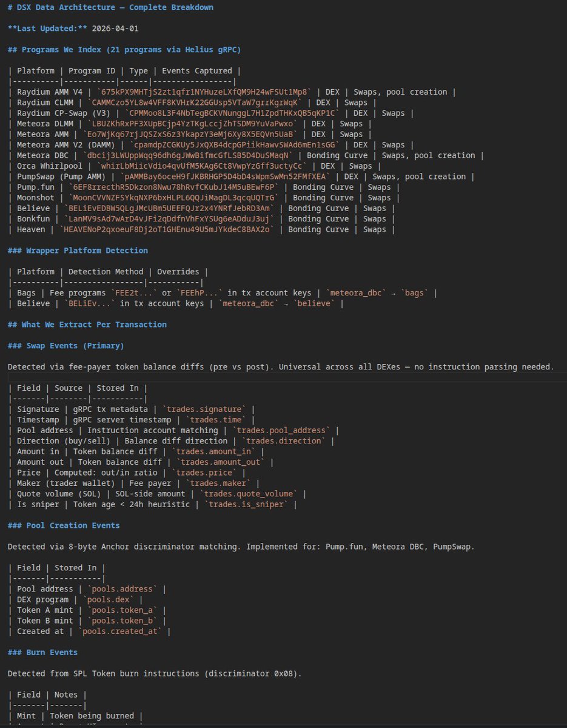
Task: Click the 'BELiEv...' code in Believe row
Action: point(89,303)
